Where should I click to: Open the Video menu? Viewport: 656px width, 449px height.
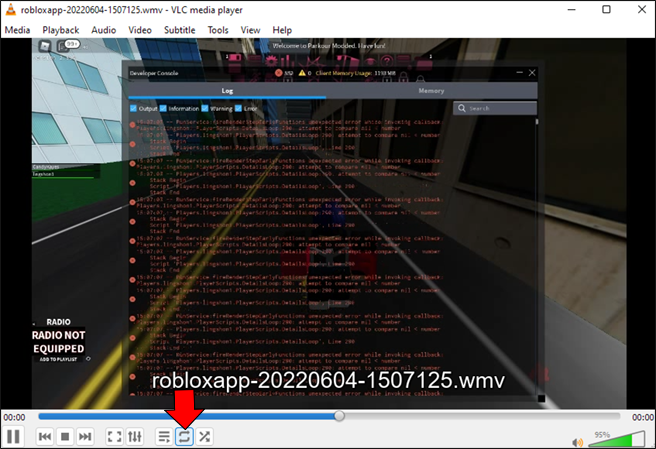[140, 30]
